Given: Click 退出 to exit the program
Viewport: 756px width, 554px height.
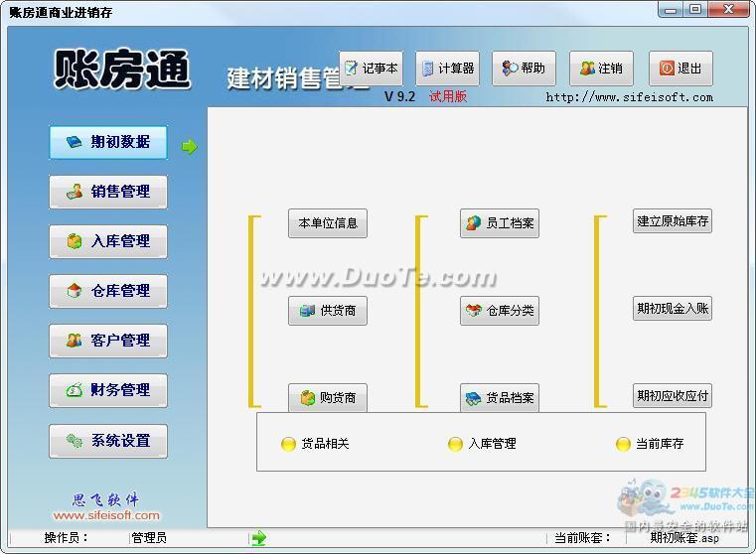Looking at the screenshot, I should point(680,69).
